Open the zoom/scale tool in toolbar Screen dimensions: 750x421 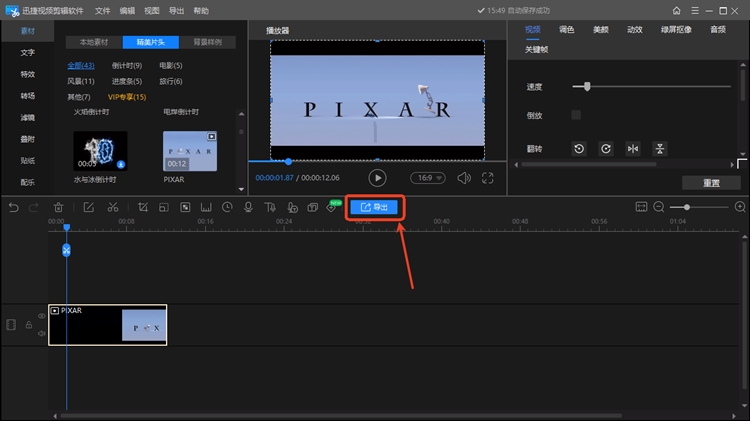click(164, 207)
